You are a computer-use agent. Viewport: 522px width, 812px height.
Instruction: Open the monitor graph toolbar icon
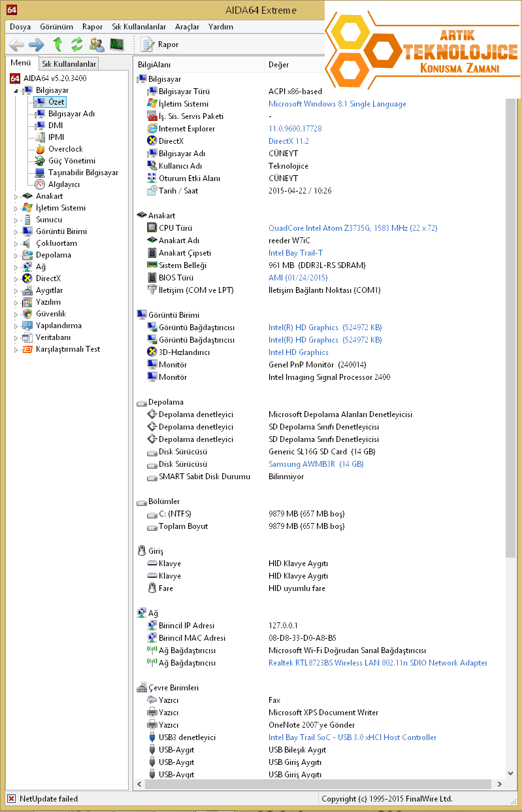[117, 44]
